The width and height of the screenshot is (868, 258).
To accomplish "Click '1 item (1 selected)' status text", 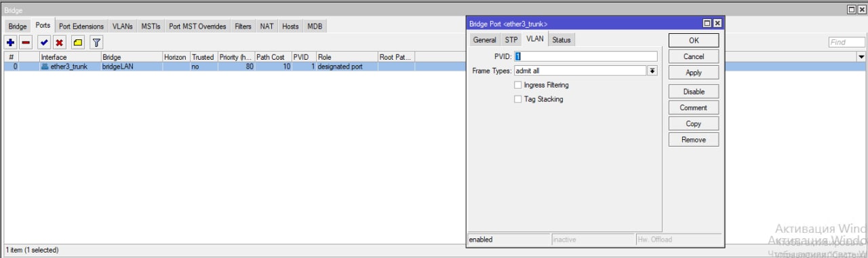I will [32, 250].
